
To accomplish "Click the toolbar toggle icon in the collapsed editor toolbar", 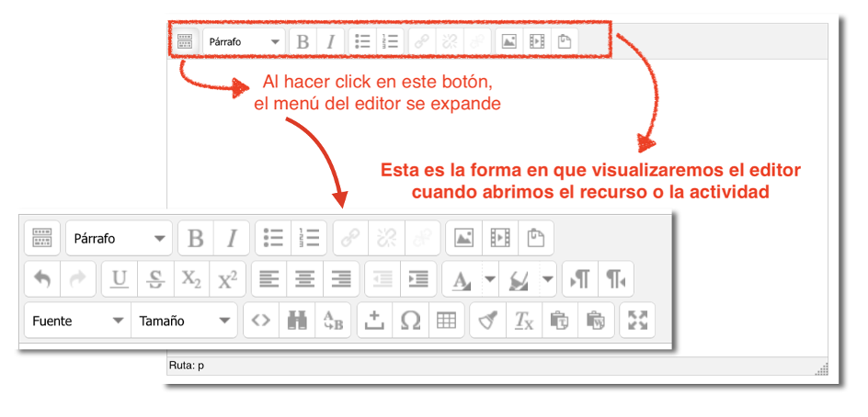I will pyautogui.click(x=184, y=41).
